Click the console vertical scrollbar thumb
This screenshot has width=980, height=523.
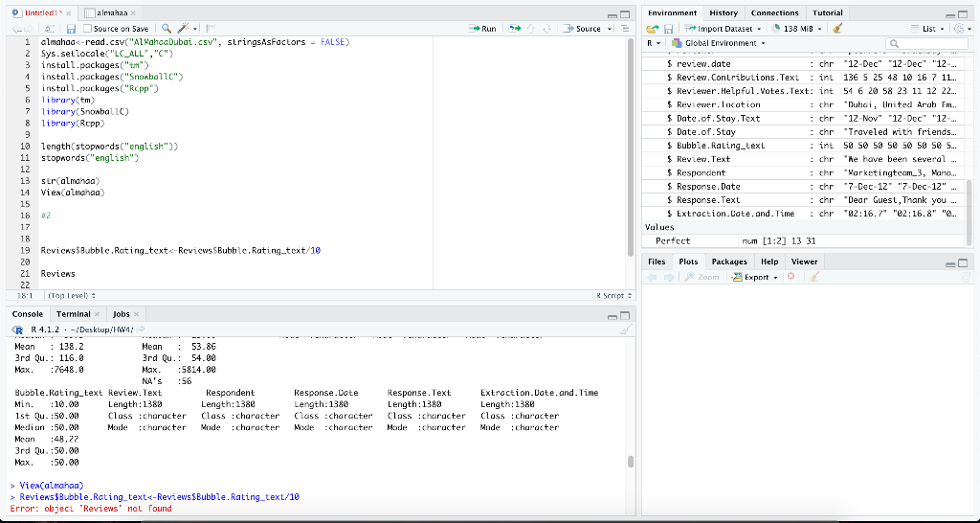point(631,462)
